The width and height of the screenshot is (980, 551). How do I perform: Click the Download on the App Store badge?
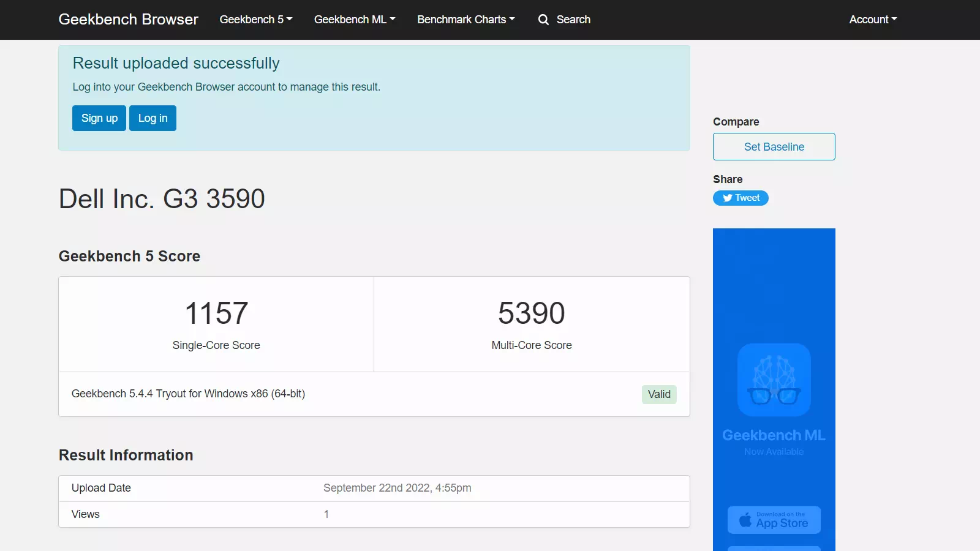[774, 520]
